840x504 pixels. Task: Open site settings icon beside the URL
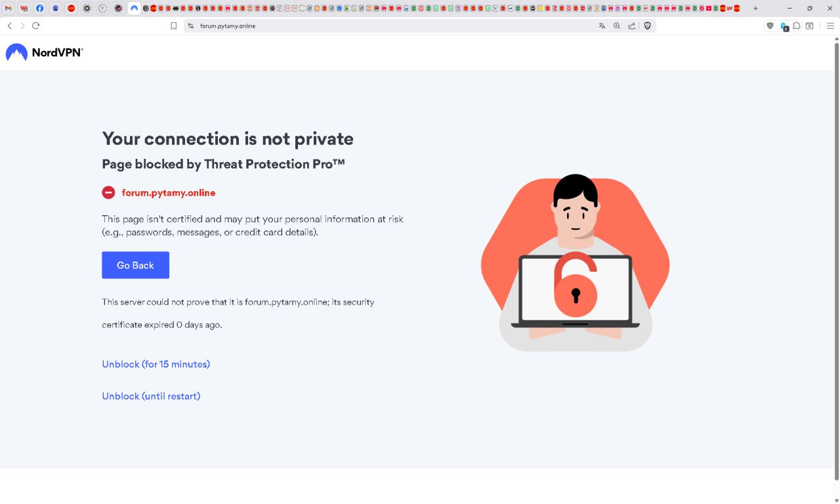click(x=191, y=26)
